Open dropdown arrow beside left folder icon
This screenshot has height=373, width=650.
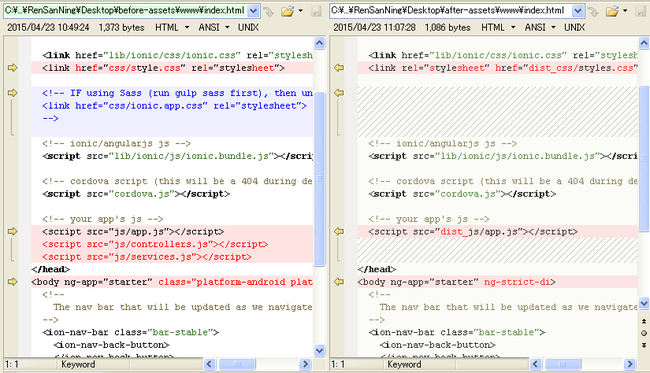[x=301, y=11]
